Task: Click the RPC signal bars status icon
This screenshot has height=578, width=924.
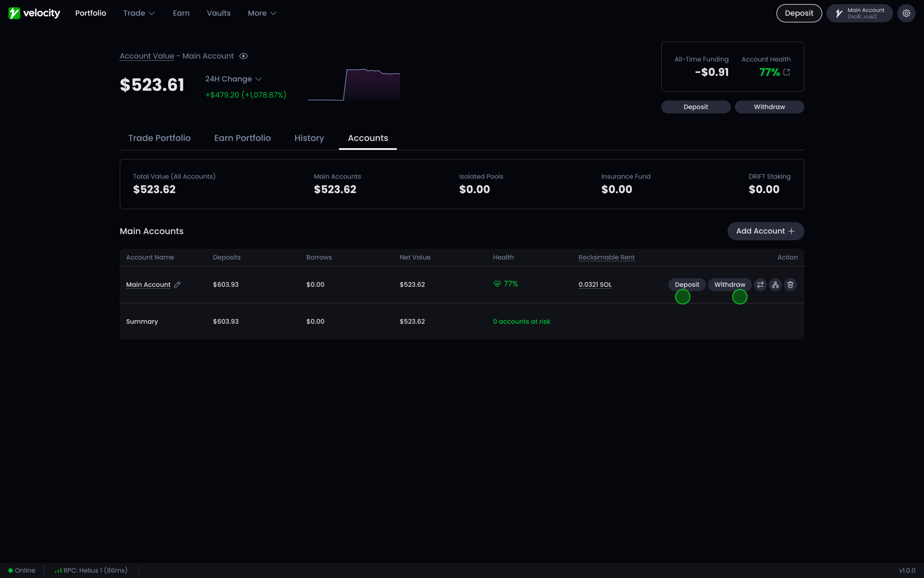Action: coord(58,570)
